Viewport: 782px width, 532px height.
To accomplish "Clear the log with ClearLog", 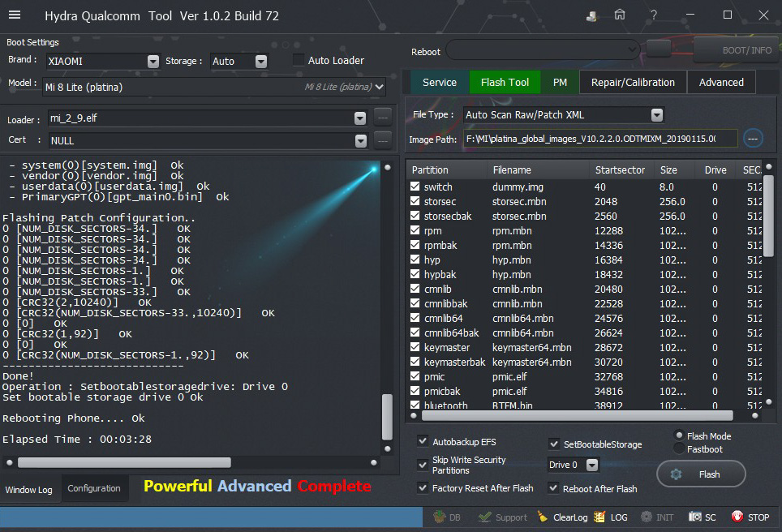I will pos(562,517).
